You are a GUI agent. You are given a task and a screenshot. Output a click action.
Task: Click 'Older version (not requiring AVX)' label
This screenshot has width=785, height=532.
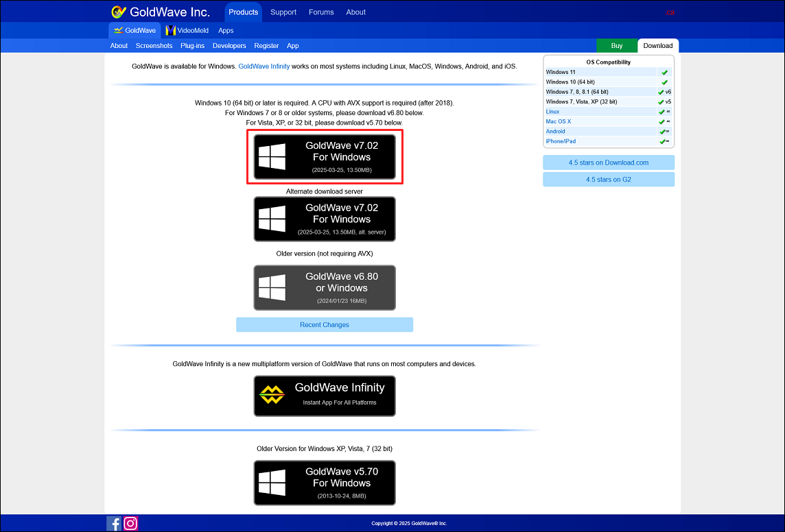pyautogui.click(x=325, y=254)
